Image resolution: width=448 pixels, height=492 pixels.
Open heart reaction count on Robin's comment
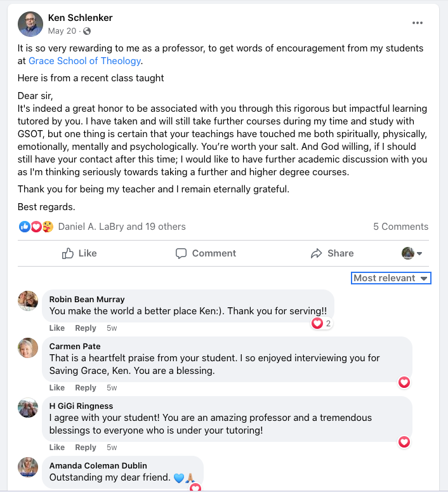322,323
